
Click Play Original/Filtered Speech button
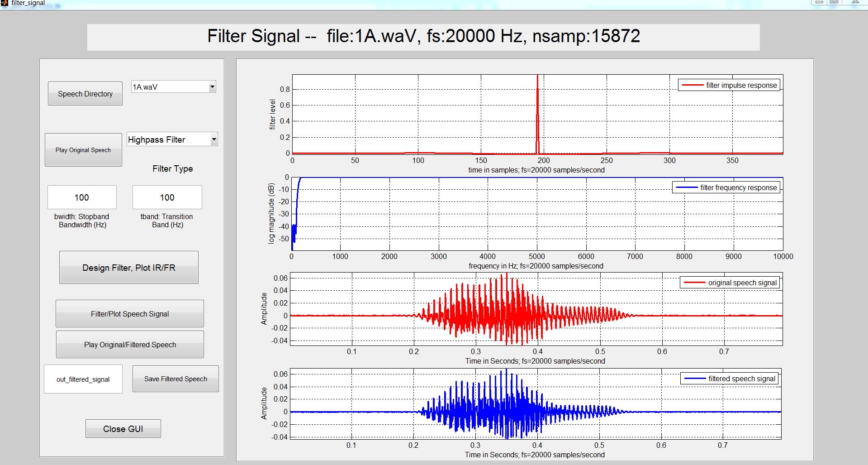(130, 345)
